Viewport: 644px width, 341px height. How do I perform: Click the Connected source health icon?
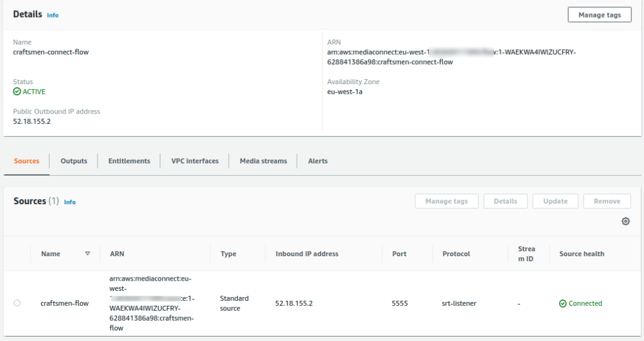(562, 304)
